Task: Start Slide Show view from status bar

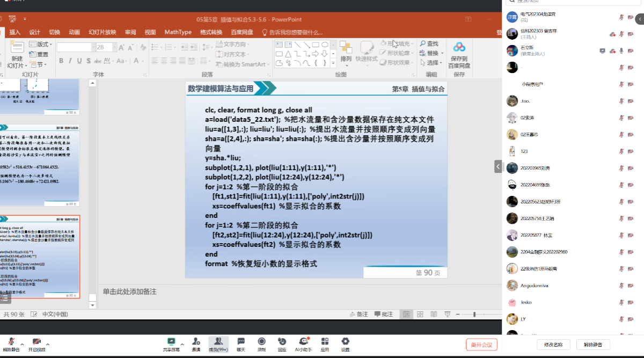Action: click(448, 314)
